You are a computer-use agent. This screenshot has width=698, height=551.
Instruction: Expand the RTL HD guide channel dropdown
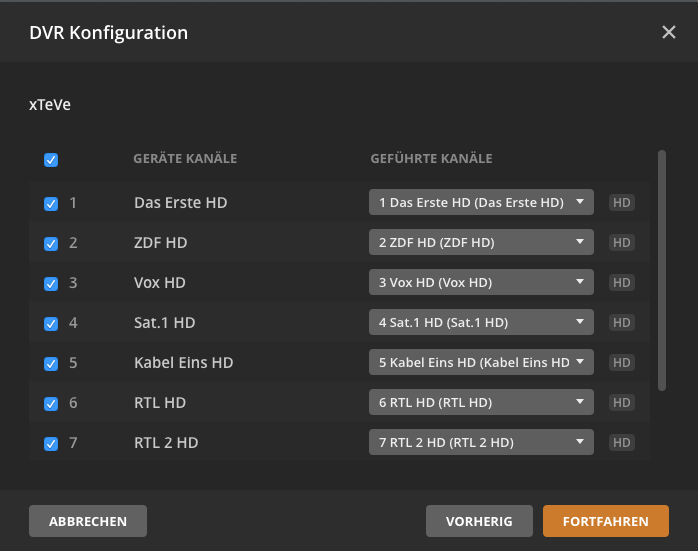click(481, 402)
